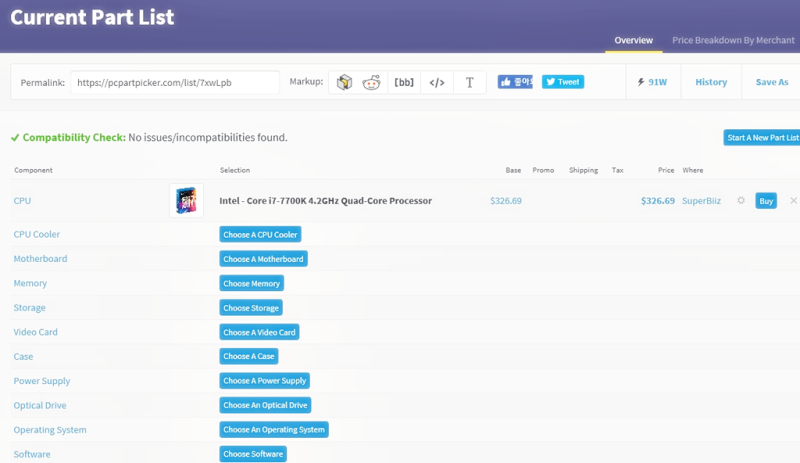This screenshot has height=463, width=800.
Task: Click the Facebook like button
Action: 515,82
